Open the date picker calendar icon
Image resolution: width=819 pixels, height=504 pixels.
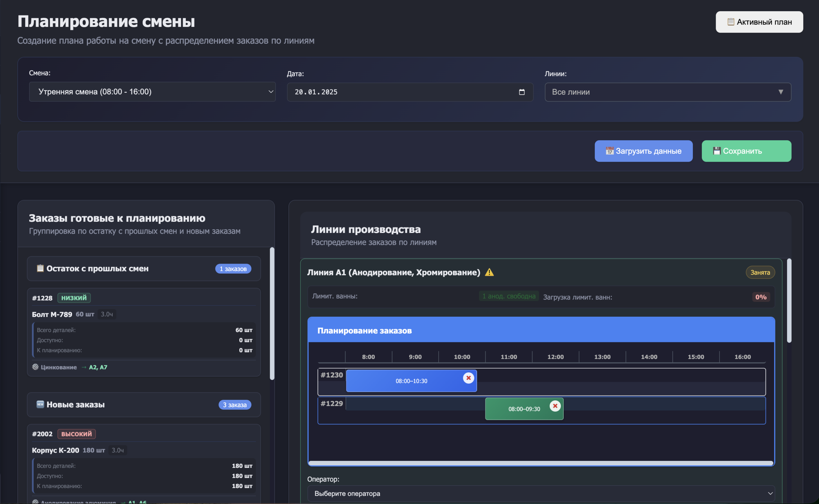[x=522, y=92]
